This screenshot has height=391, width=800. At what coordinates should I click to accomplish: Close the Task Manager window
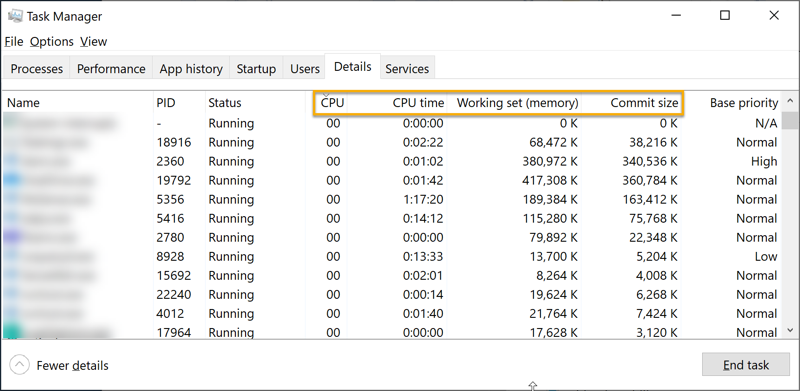773,15
